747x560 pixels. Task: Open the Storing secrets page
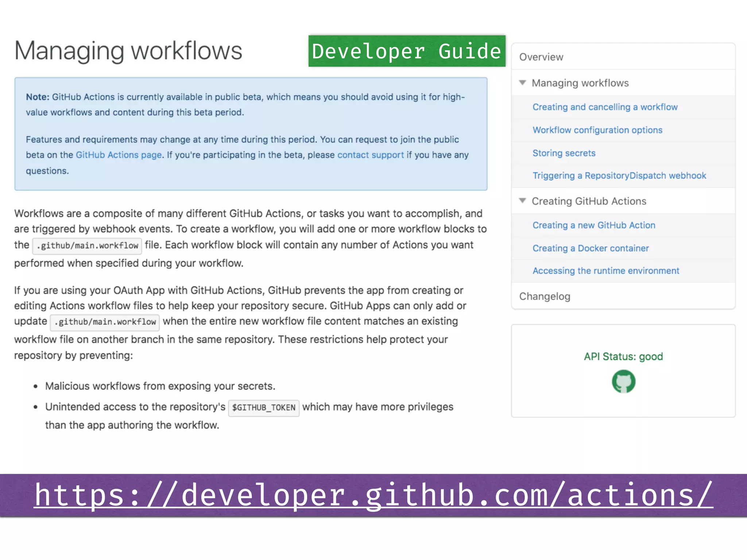pos(564,153)
